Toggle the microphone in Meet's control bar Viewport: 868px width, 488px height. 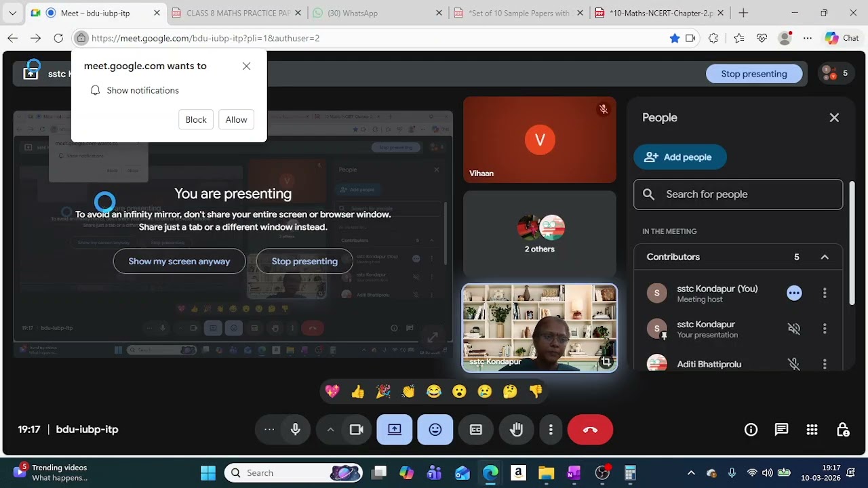(296, 430)
